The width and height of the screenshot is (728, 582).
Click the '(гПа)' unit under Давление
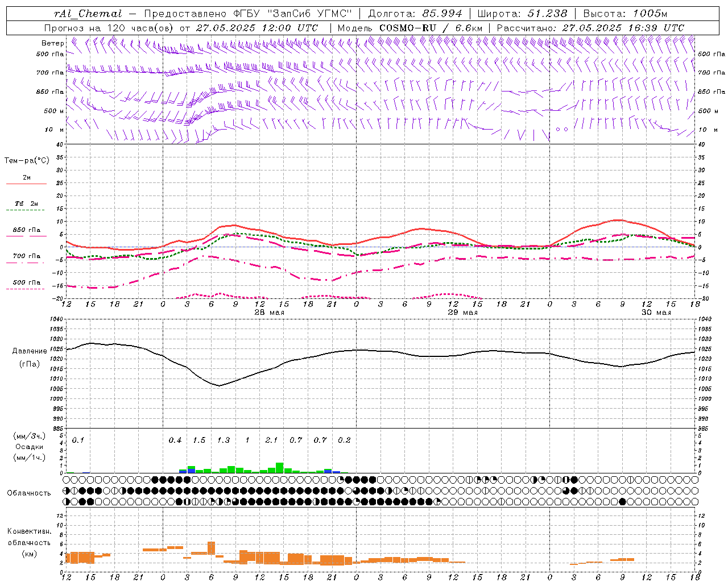(x=30, y=364)
